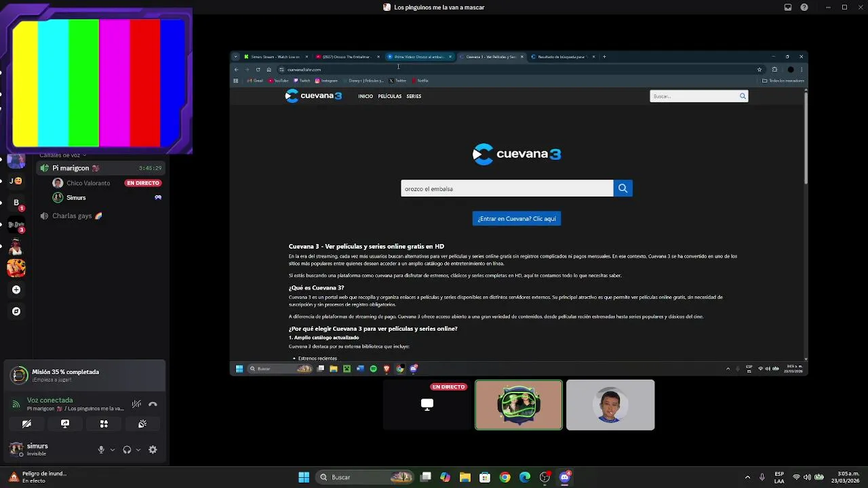Open new tab plus in streamed browser
The width and height of the screenshot is (868, 488).
pyautogui.click(x=604, y=57)
